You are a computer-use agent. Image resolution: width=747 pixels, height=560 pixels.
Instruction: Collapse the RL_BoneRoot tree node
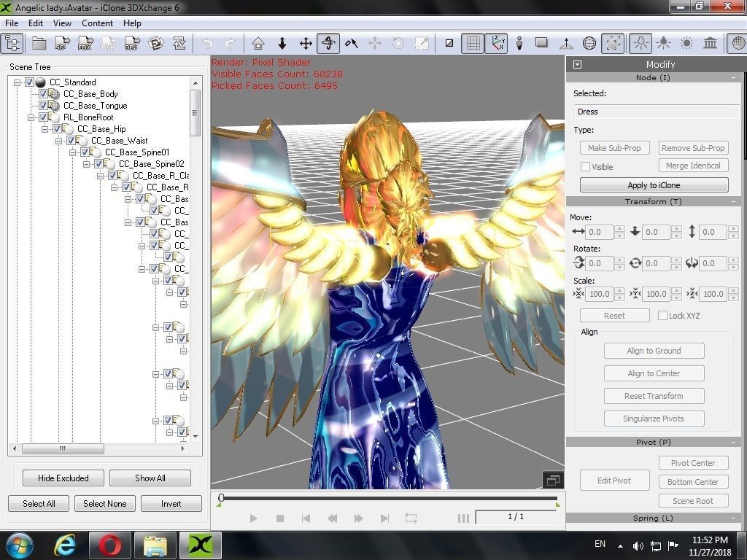click(x=31, y=117)
